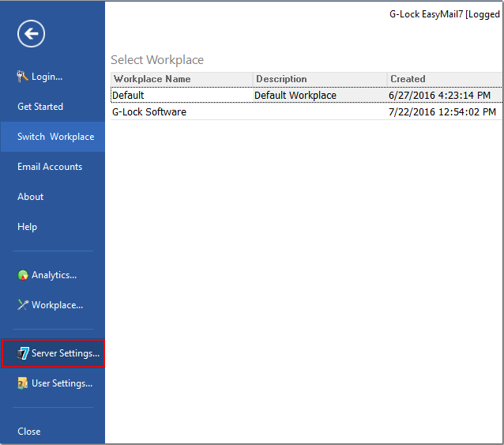Viewport: 504px width, 445px height.
Task: Click the keys icon beside Login
Action: 22,77
